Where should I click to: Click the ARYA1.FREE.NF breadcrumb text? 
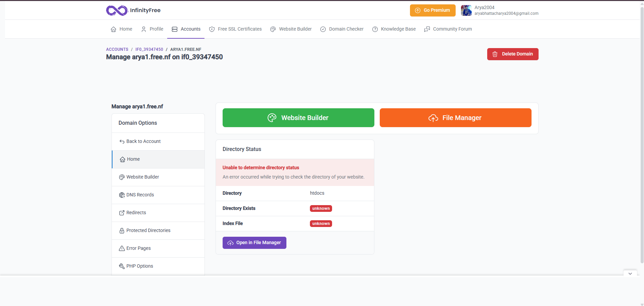pyautogui.click(x=186, y=49)
